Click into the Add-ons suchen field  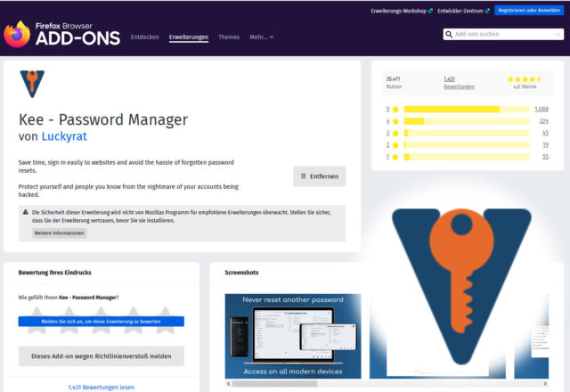[503, 34]
